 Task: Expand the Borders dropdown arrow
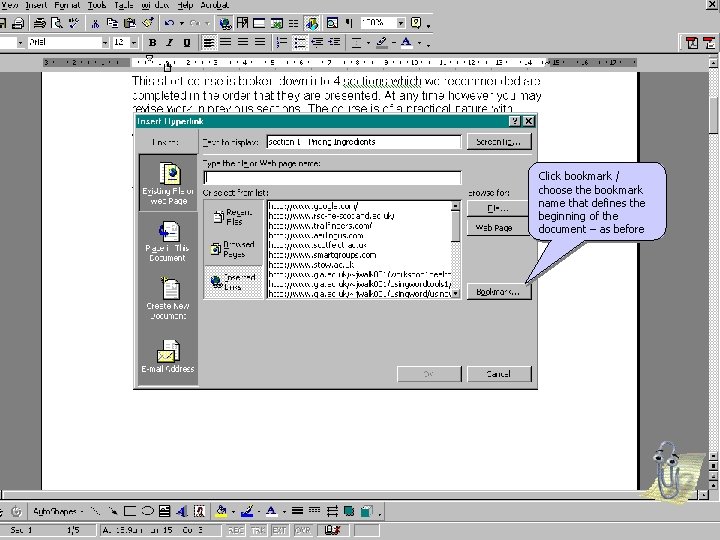[368, 43]
